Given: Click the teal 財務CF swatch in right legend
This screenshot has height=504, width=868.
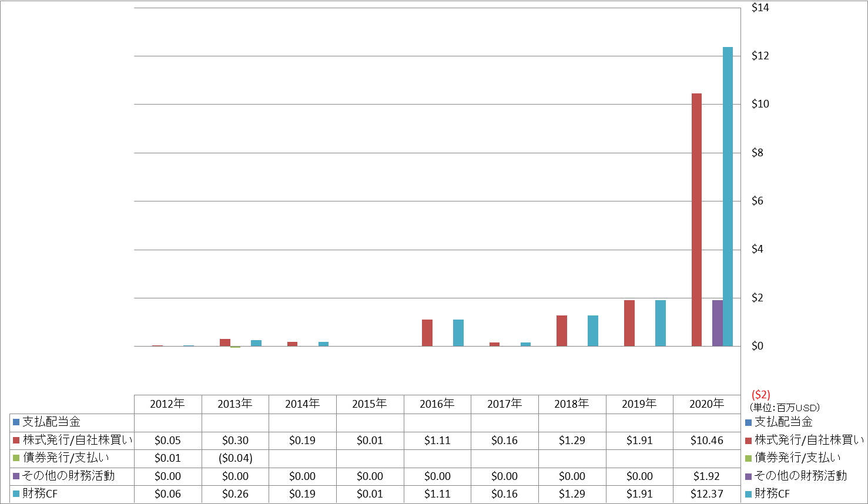Looking at the screenshot, I should pos(748,493).
